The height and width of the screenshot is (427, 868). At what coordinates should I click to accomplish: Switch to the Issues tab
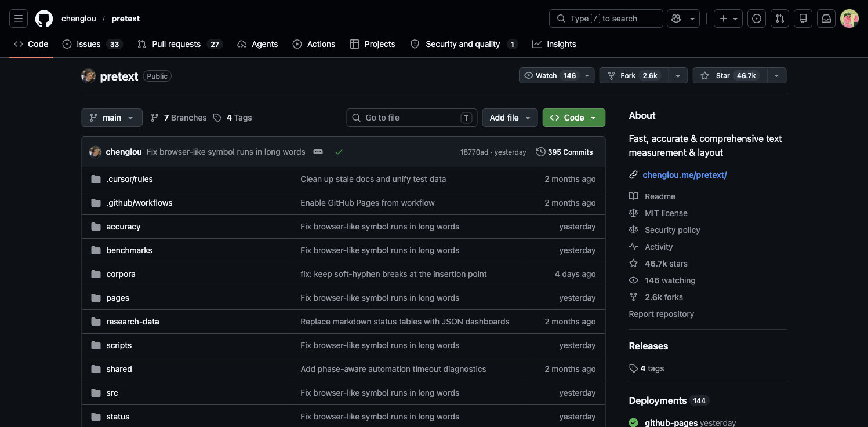92,44
